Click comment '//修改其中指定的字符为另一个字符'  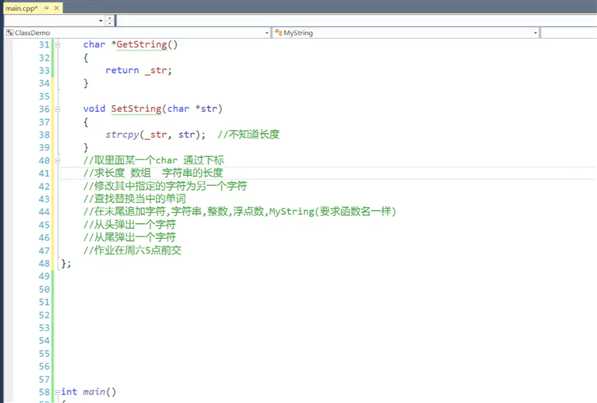tap(165, 186)
